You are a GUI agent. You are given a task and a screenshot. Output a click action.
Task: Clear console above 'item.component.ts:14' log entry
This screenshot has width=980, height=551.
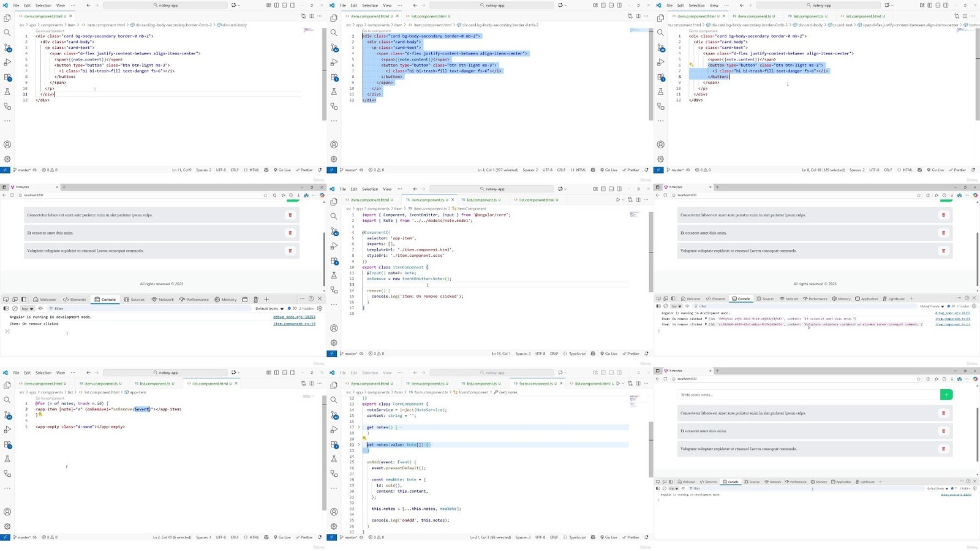tap(15, 308)
